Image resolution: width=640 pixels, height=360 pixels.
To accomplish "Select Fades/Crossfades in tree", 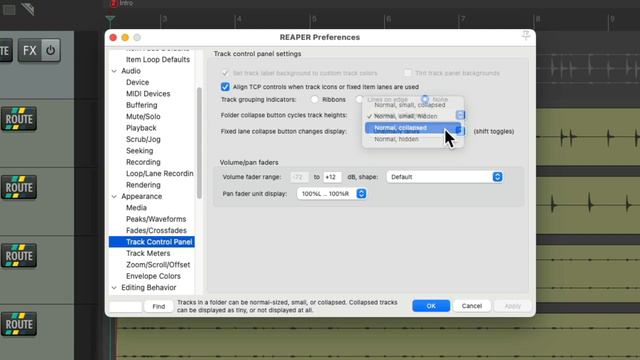I will pos(156,231).
